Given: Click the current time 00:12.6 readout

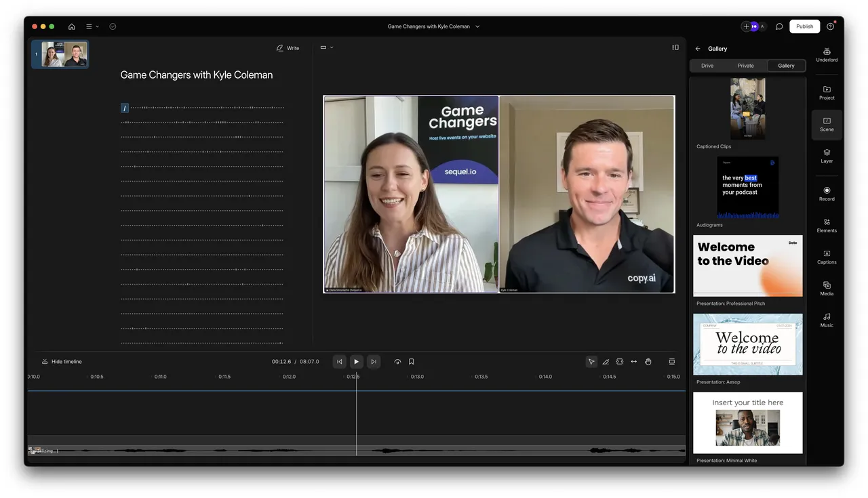Looking at the screenshot, I should click(x=281, y=362).
